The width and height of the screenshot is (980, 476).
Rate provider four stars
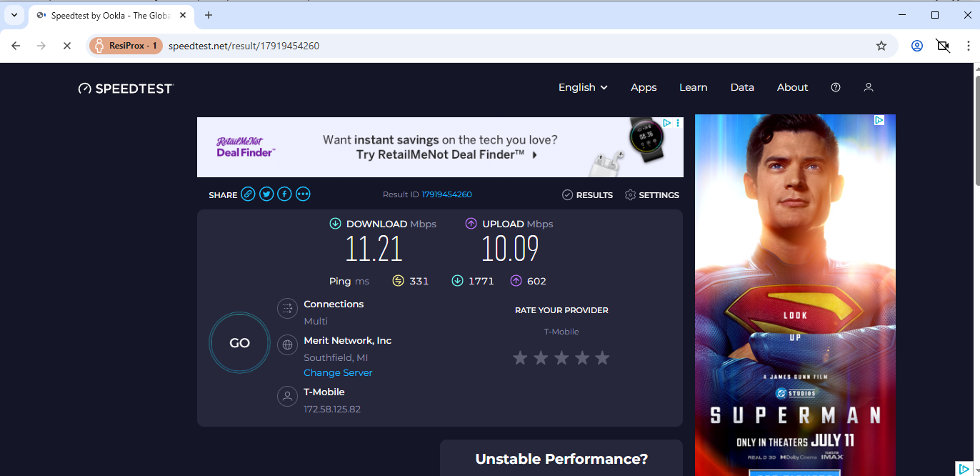click(x=582, y=357)
